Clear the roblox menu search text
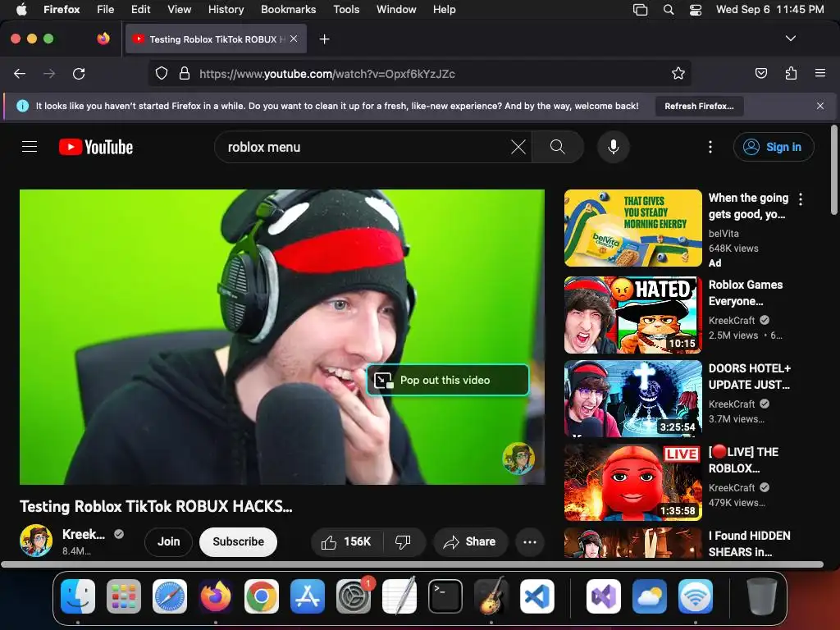Viewport: 840px width, 630px height. (x=518, y=147)
